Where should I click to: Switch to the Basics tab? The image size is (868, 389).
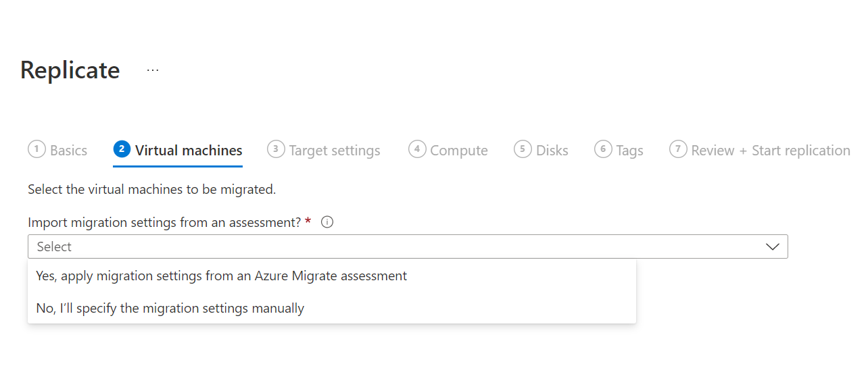[68, 149]
